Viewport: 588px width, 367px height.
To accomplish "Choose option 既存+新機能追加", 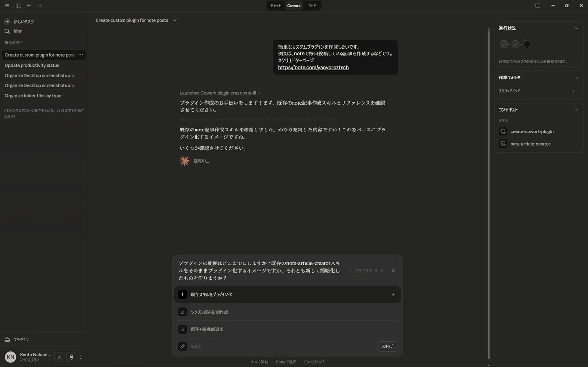I will [288, 329].
